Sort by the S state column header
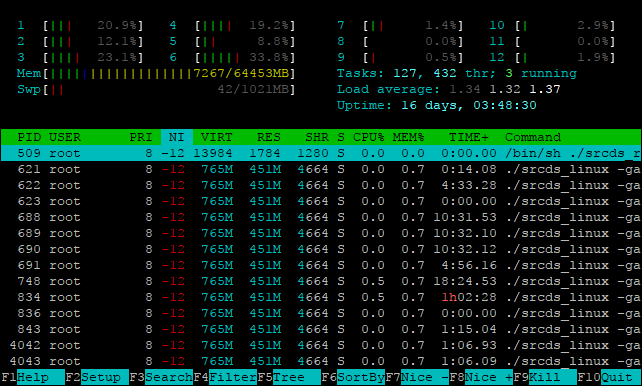Screen dimensions: 642x386 point(341,137)
